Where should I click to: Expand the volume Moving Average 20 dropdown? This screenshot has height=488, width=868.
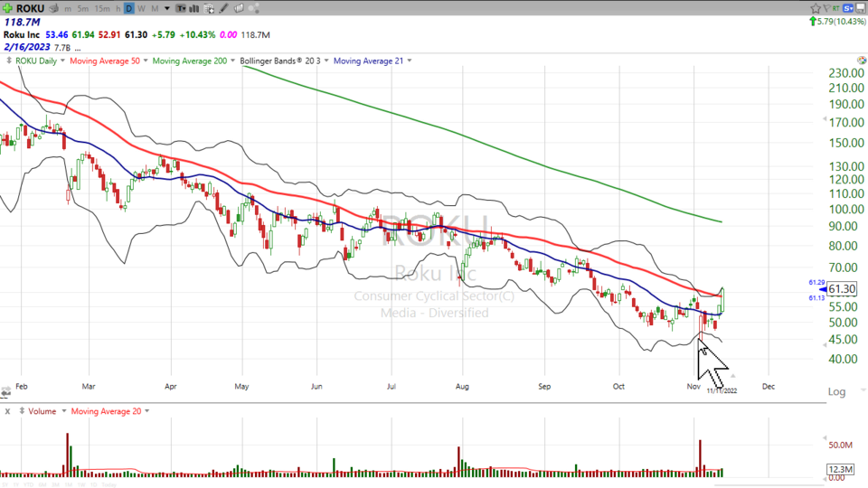[x=146, y=410]
